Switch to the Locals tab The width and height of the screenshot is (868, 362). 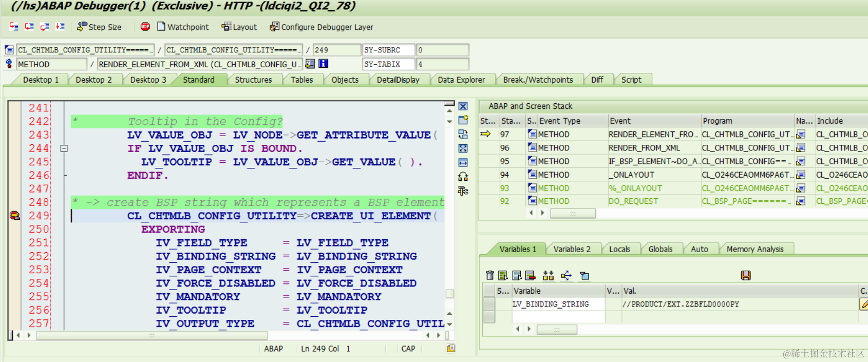[619, 249]
